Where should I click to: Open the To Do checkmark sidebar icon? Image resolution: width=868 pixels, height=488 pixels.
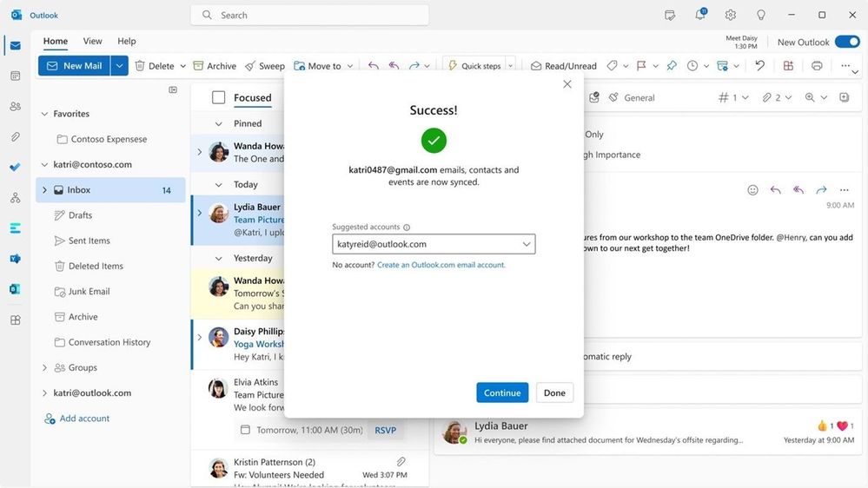pyautogui.click(x=16, y=167)
